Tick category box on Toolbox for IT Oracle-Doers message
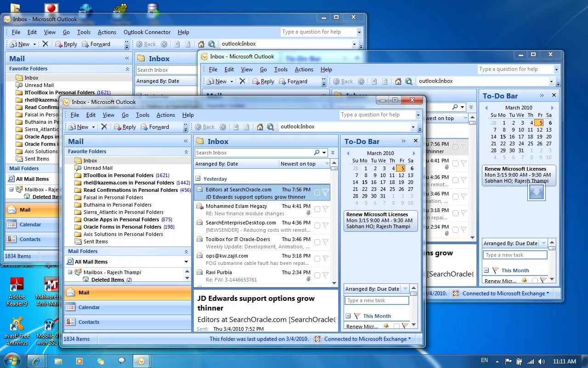Screen dimensions: 588x368 [x=317, y=242]
